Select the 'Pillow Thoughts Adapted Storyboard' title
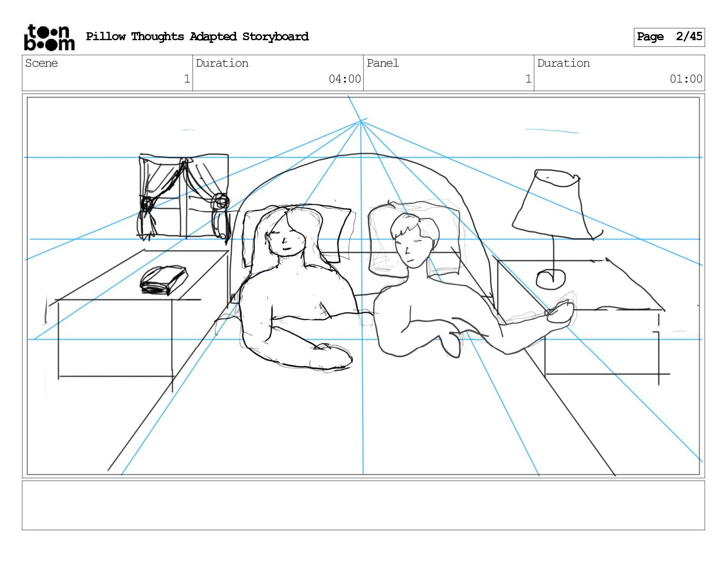This screenshot has height=563, width=728. point(197,37)
